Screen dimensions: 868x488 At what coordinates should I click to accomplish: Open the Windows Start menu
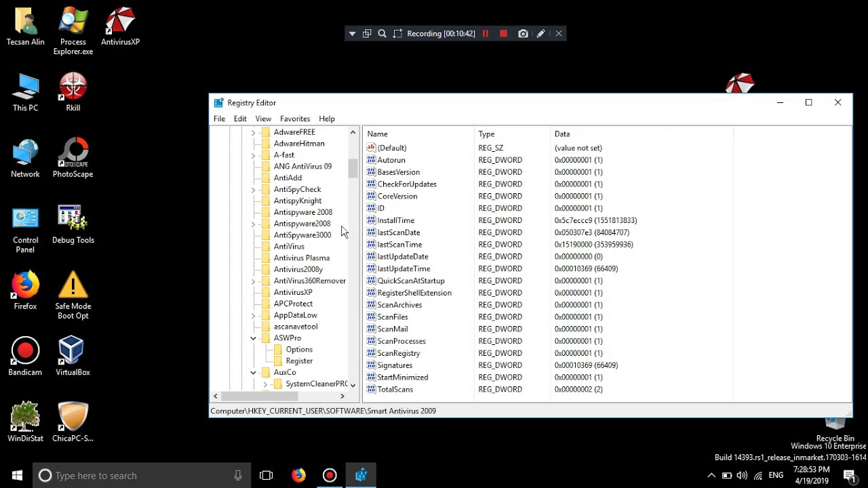(x=16, y=475)
